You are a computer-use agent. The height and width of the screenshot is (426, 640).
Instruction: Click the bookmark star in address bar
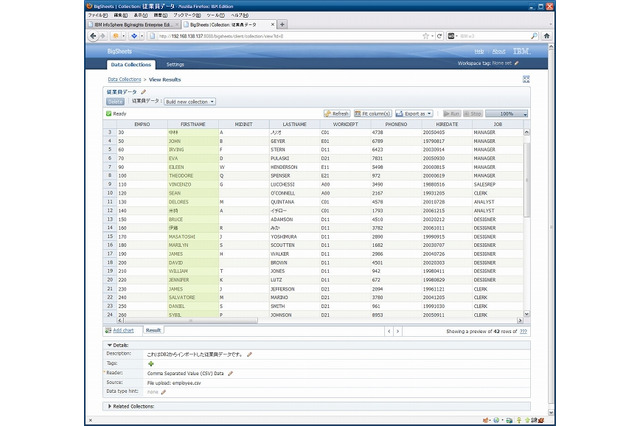click(425, 36)
